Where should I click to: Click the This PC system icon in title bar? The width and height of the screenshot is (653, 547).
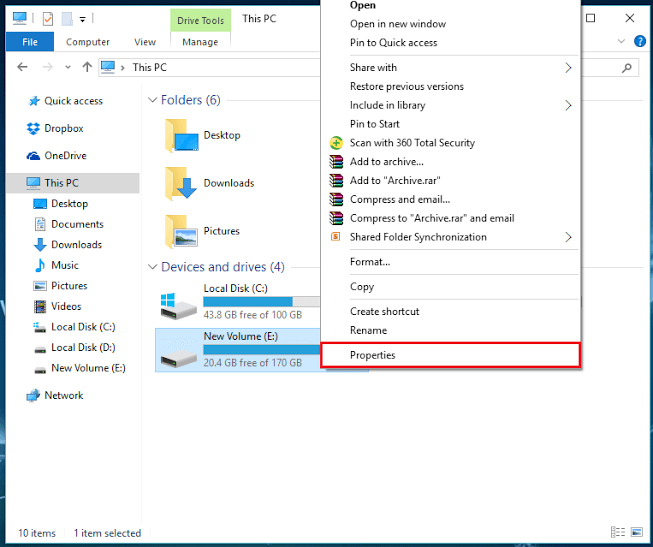20,18
